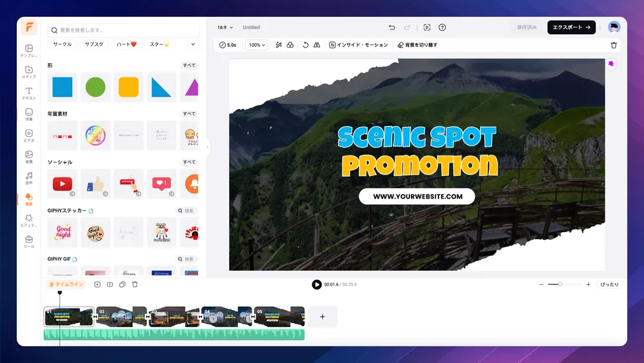
Task: Click the エクスポート (Export) button
Action: click(x=571, y=27)
